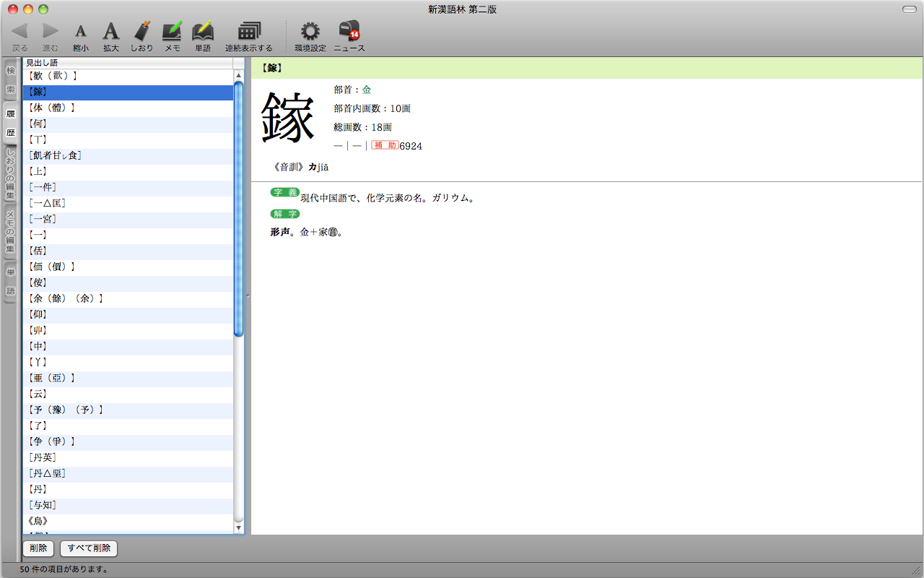Click the history list scrollbar down arrow
This screenshot has height=578, width=924.
[x=239, y=528]
